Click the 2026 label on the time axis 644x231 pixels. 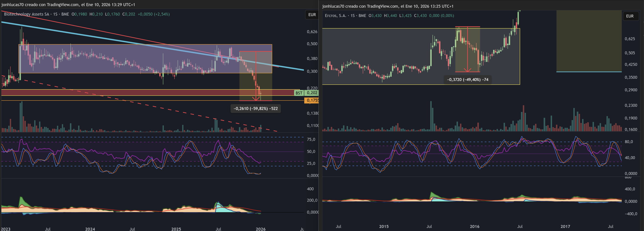261,229
